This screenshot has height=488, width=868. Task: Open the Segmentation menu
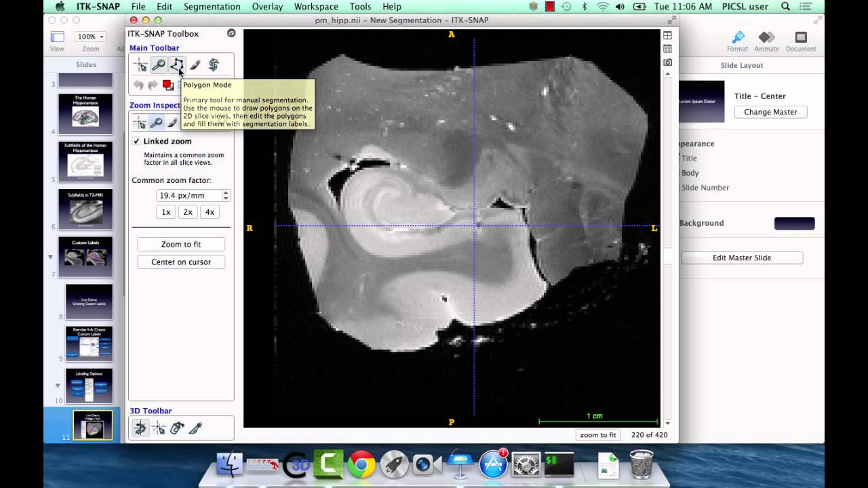tap(212, 7)
